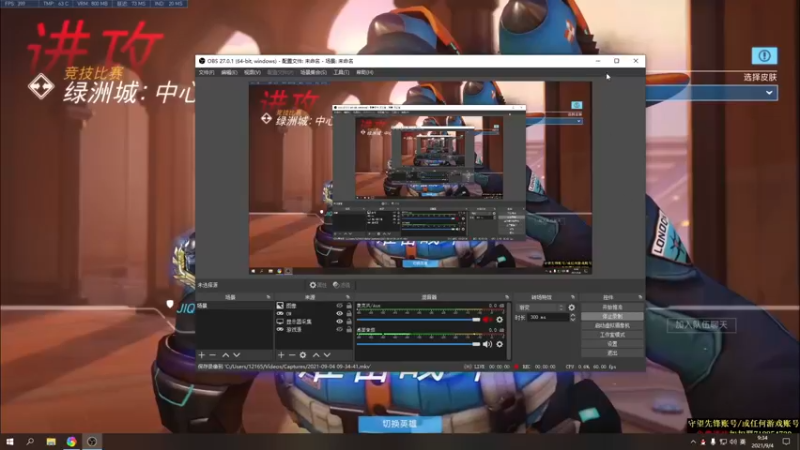The height and width of the screenshot is (450, 800).
Task: Pop out transitions dock via header icon
Action: tap(572, 297)
